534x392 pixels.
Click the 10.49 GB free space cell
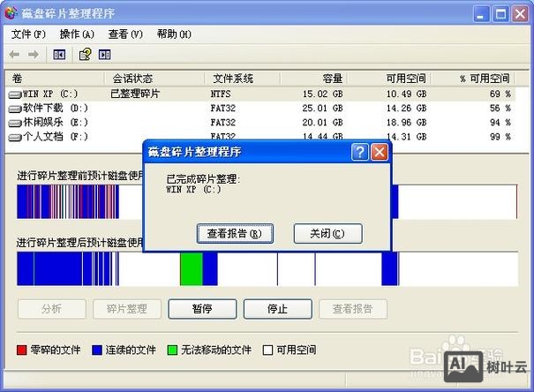[406, 94]
